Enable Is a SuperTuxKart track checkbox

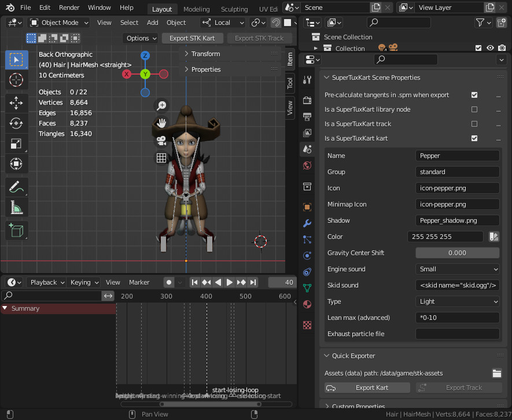tap(474, 124)
